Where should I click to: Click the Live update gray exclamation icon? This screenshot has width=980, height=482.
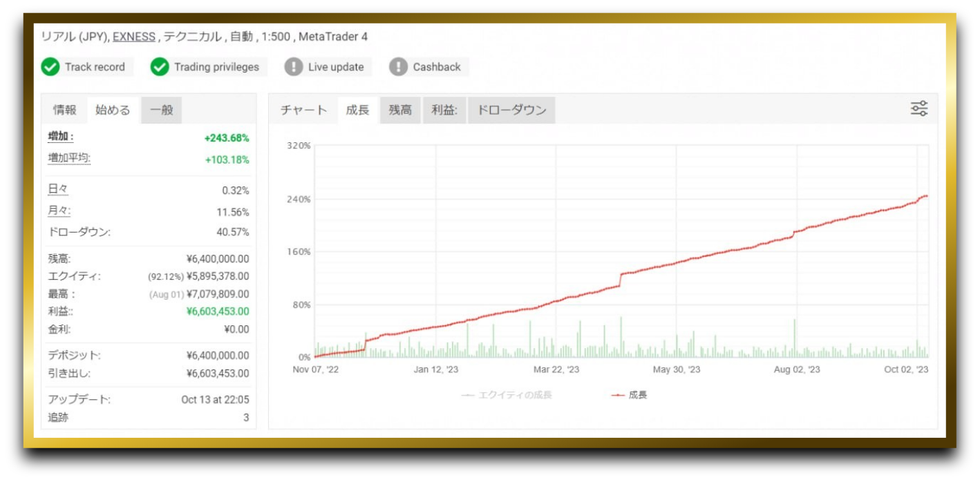(294, 67)
